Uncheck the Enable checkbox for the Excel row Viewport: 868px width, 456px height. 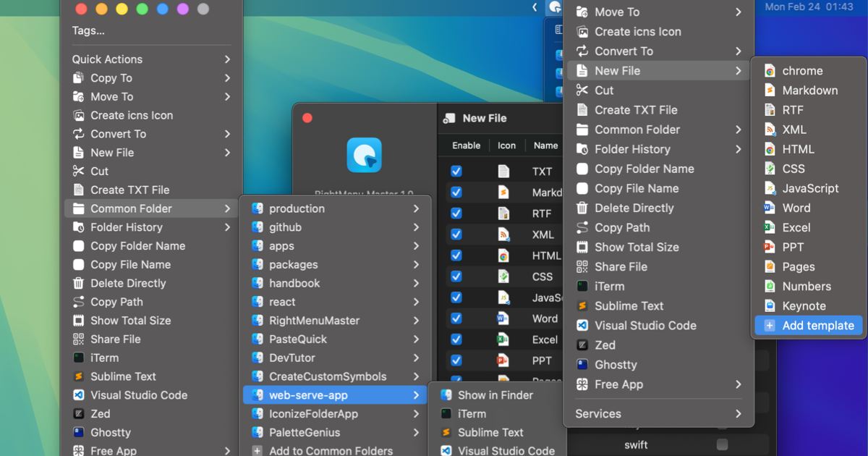point(456,339)
